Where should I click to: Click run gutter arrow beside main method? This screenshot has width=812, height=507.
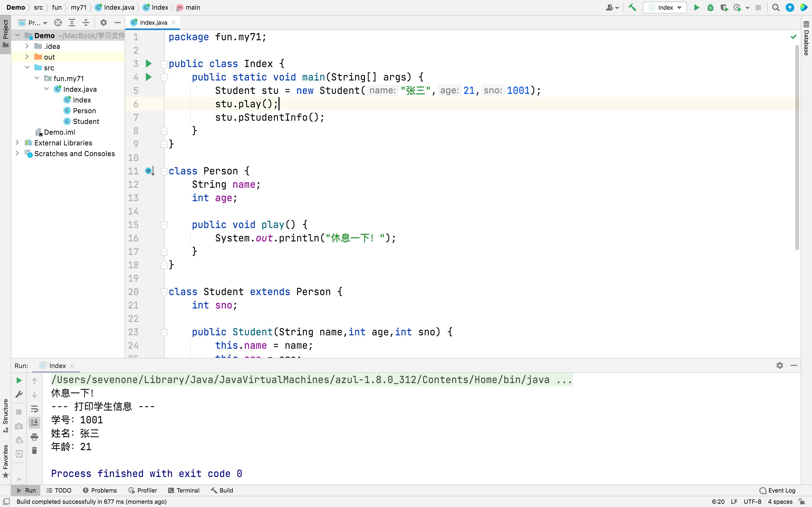pos(149,77)
